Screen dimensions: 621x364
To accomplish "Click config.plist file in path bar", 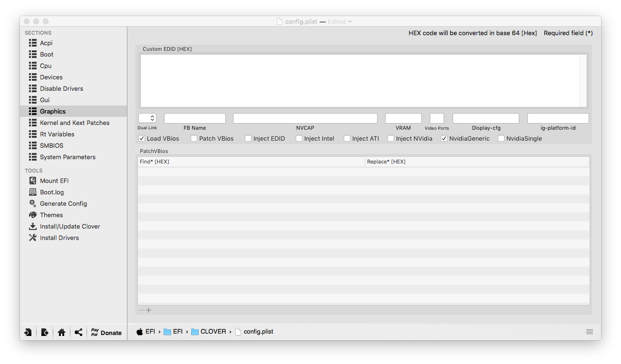I will point(254,332).
